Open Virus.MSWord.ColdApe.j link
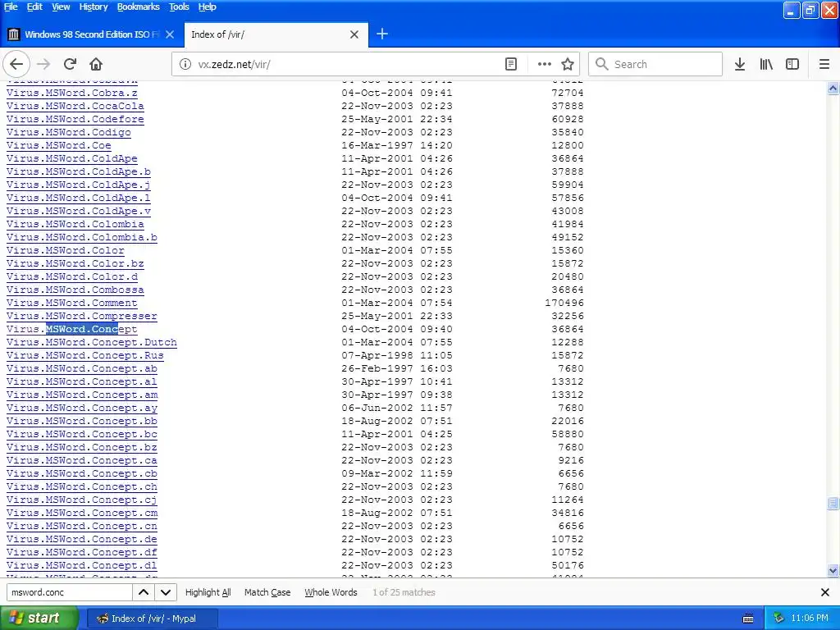This screenshot has height=630, width=840. (78, 185)
